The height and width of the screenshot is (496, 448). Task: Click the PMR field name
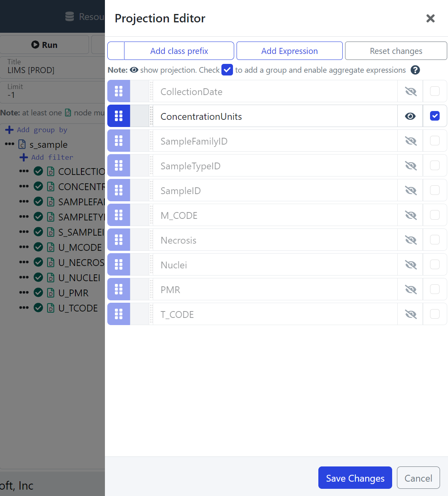[170, 290]
